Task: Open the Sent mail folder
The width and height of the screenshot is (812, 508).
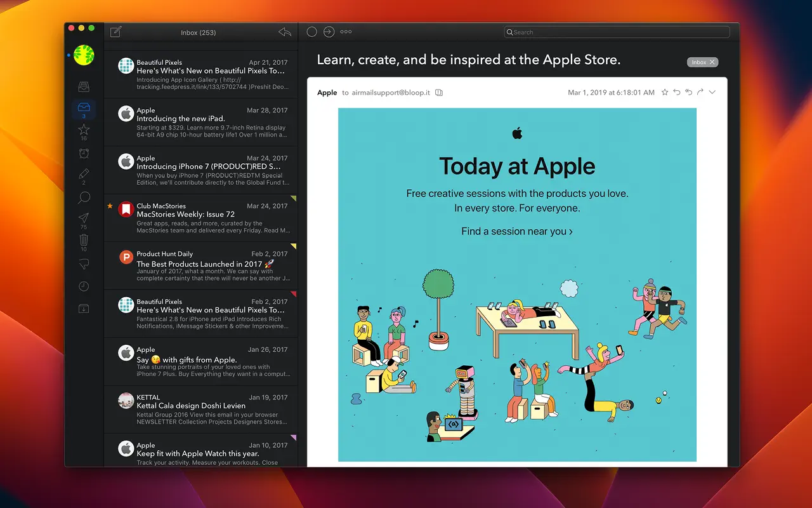Action: point(84,218)
